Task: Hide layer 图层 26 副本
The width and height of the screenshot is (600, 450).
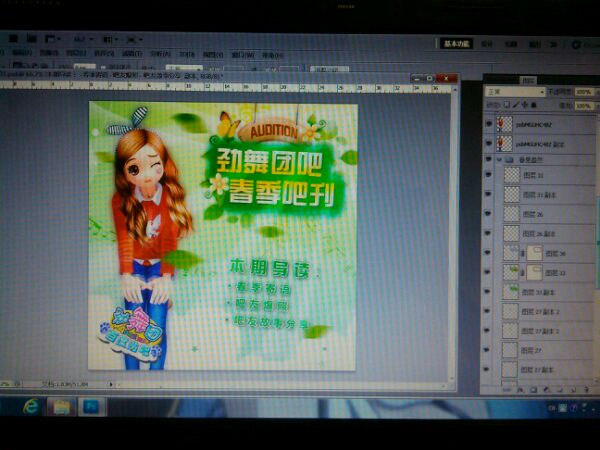Action: pos(488,233)
